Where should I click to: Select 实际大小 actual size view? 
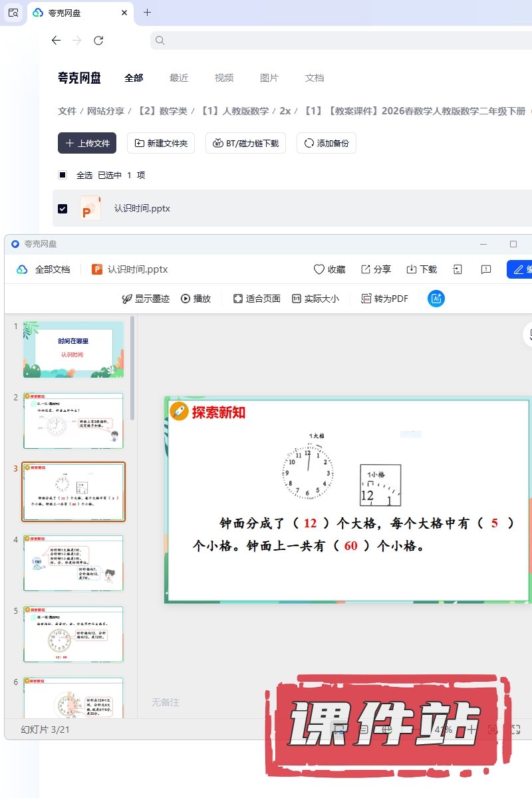coord(315,299)
